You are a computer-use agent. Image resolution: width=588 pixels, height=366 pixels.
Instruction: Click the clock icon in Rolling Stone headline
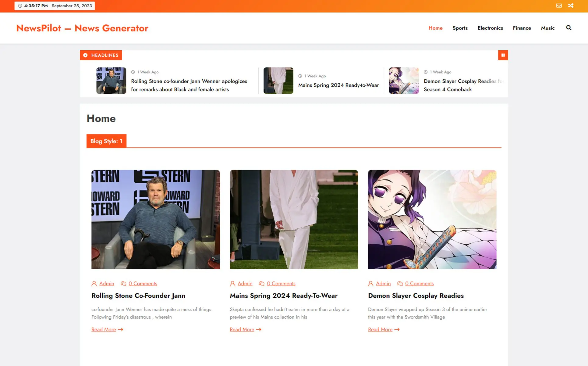click(133, 72)
